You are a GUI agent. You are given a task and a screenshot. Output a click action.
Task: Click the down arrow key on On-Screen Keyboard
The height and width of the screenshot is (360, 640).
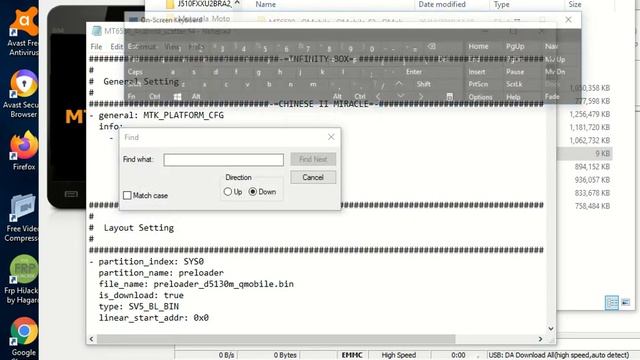(x=401, y=96)
